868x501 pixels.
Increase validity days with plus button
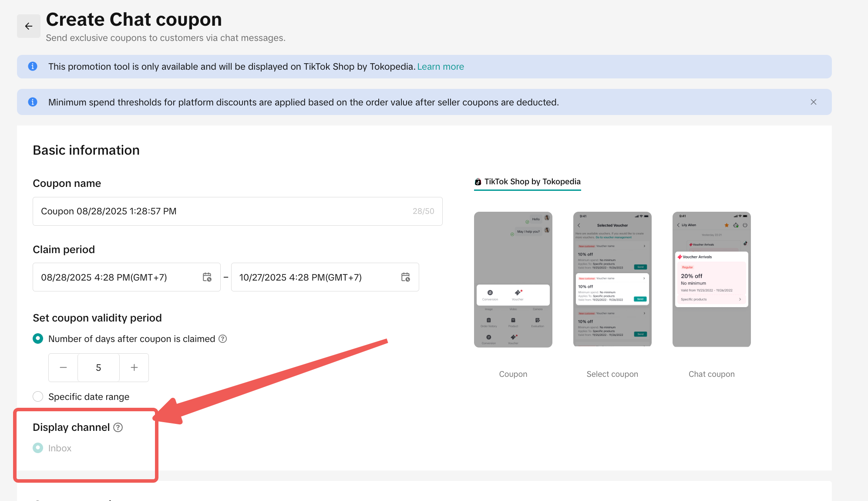click(x=134, y=368)
